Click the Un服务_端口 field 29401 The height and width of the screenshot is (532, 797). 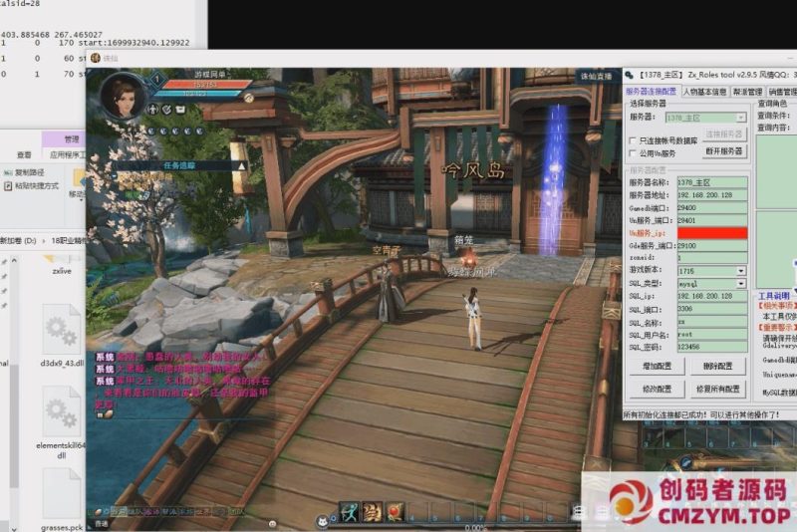[x=712, y=220]
